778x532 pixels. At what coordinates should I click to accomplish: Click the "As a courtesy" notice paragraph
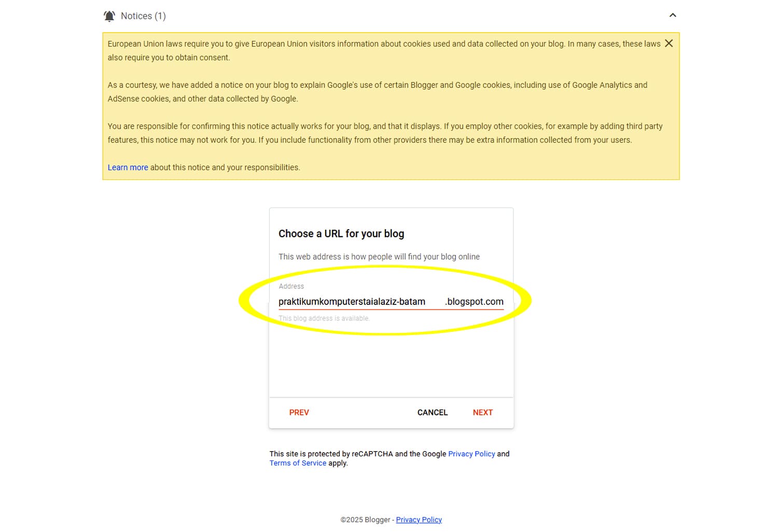[x=377, y=92]
